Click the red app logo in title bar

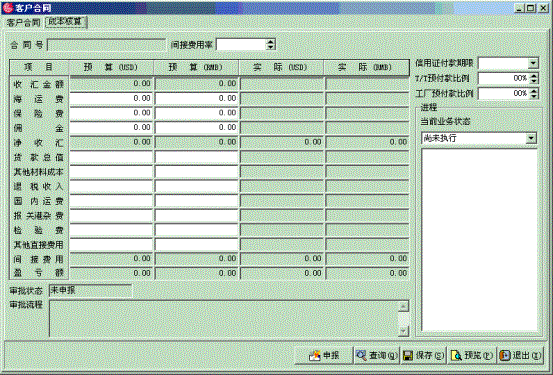click(8, 7)
